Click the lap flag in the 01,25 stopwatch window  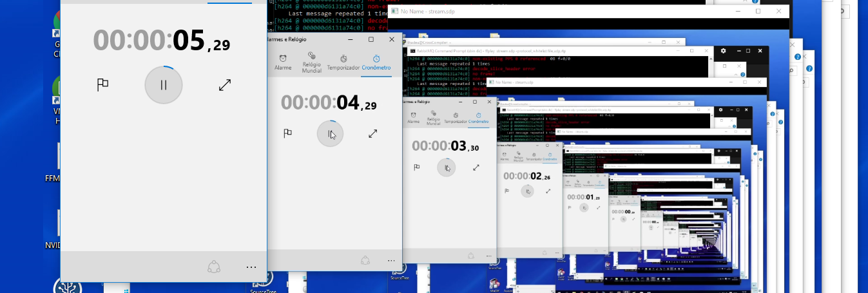(569, 207)
